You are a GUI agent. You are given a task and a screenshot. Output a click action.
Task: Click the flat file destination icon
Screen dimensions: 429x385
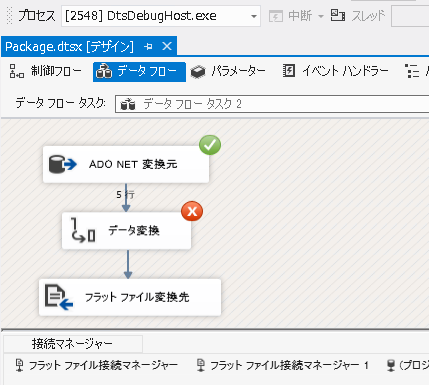tap(59, 297)
